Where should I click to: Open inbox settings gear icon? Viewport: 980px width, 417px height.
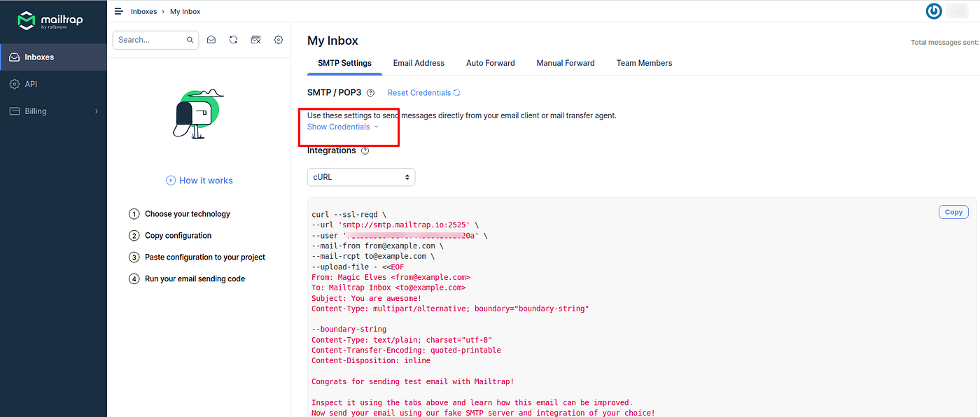coord(279,40)
